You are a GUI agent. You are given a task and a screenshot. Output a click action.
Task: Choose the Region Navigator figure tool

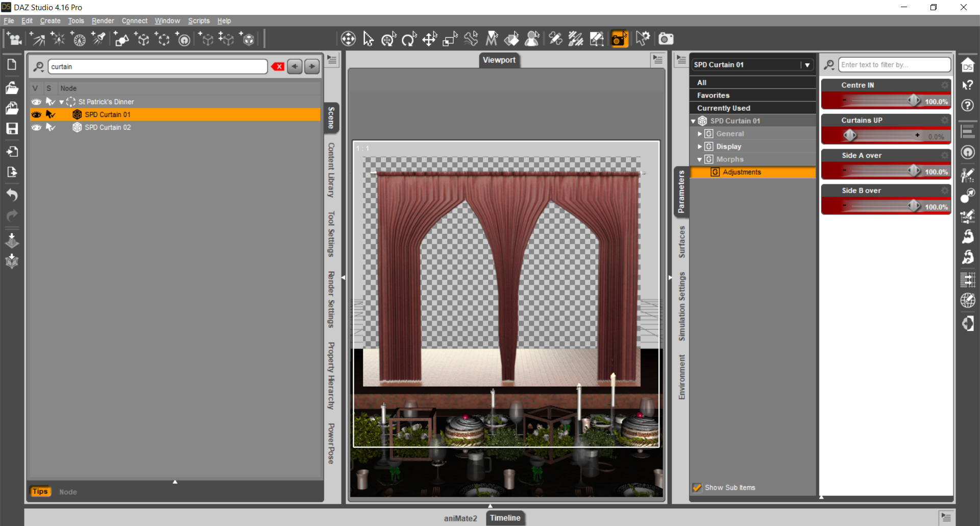532,39
